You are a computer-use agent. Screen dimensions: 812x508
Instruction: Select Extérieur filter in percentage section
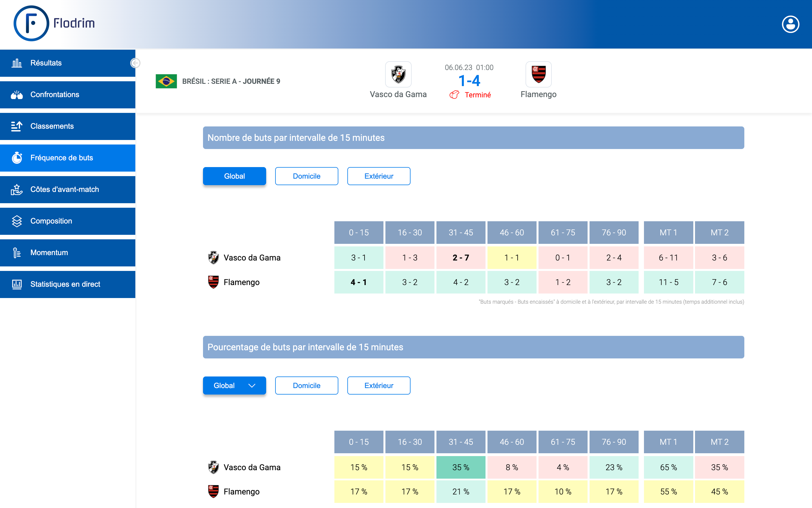point(378,385)
